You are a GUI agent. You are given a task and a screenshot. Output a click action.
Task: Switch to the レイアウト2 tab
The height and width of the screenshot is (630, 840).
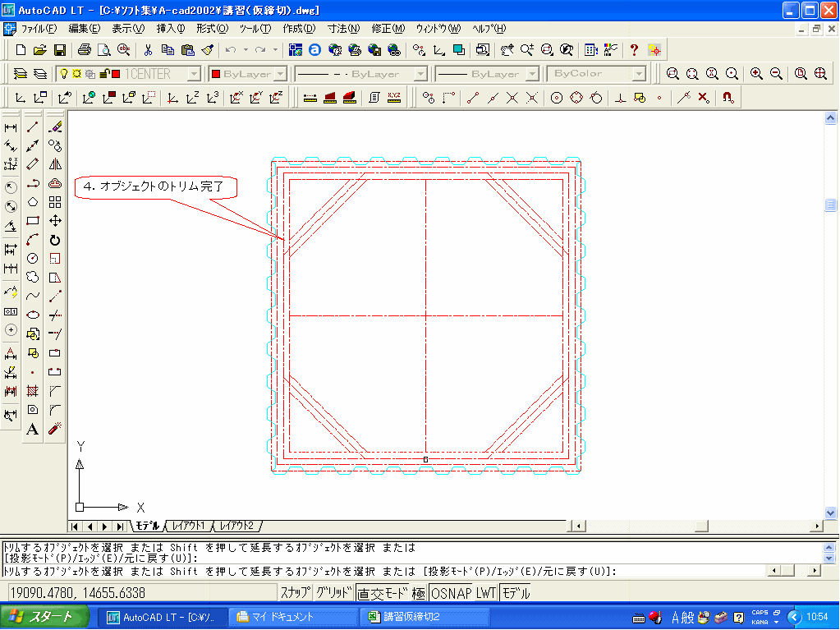(x=236, y=526)
